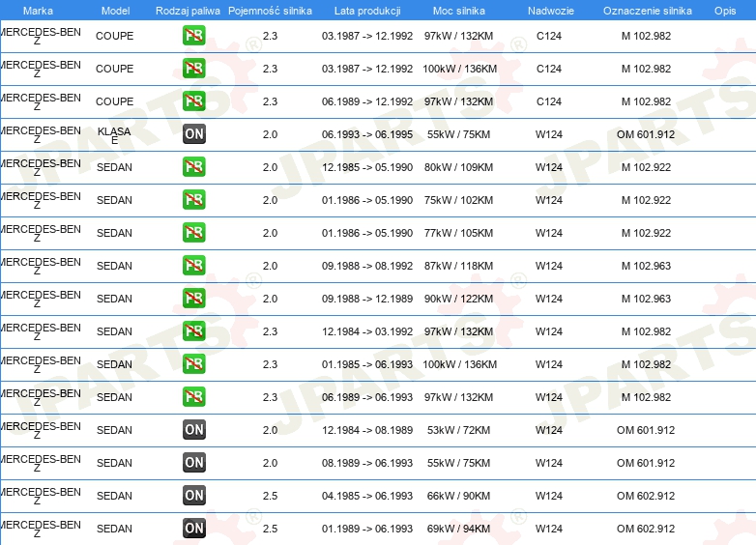Viewport: 756px width, 545px height.
Task: Click the ON diesel icon in the 08.1989 -> 06.1993 row
Action: 193,462
